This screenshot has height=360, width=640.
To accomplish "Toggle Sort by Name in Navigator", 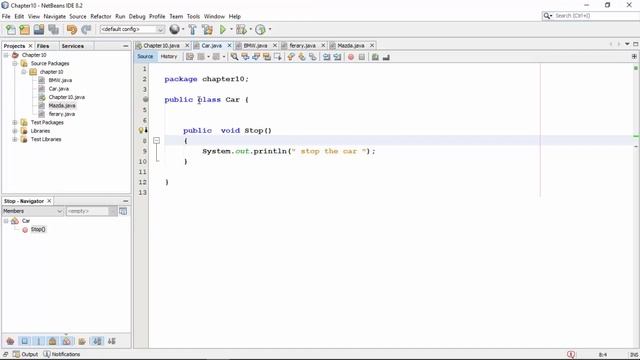I will tap(97, 341).
